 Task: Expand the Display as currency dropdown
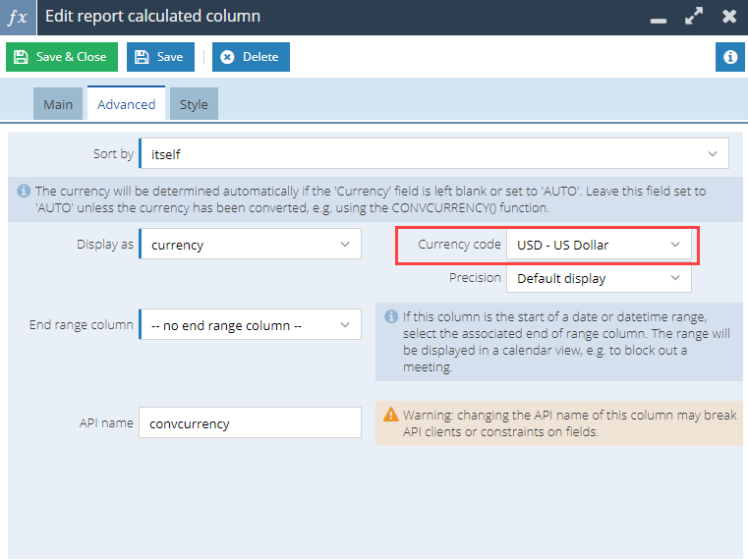tap(250, 245)
